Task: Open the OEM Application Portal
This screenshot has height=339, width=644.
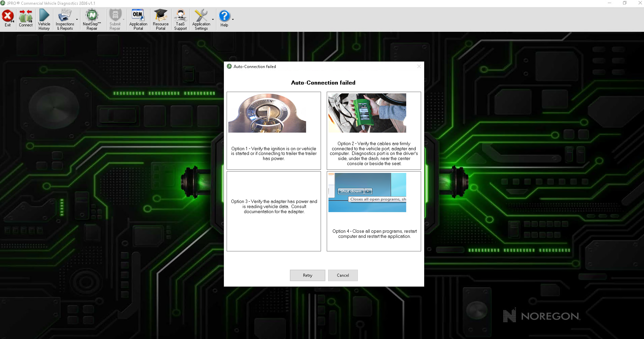Action: point(138,19)
